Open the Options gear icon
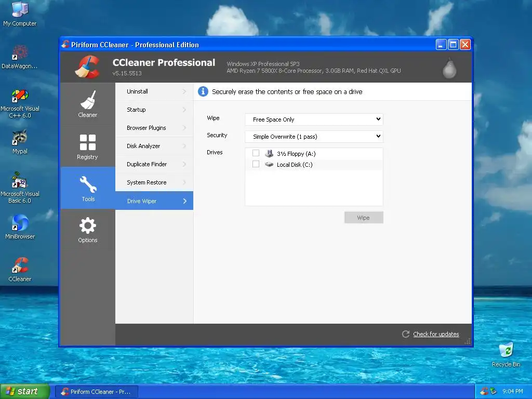 (87, 225)
